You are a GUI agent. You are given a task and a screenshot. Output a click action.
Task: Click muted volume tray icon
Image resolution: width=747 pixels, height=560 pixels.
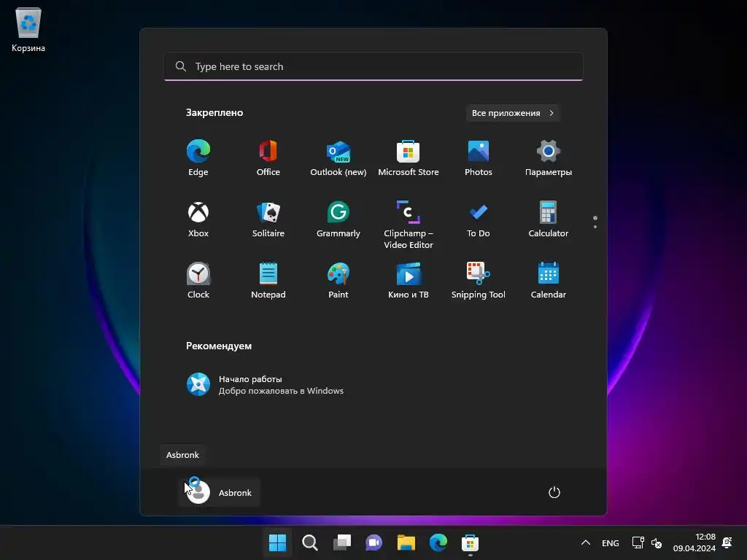(x=657, y=542)
